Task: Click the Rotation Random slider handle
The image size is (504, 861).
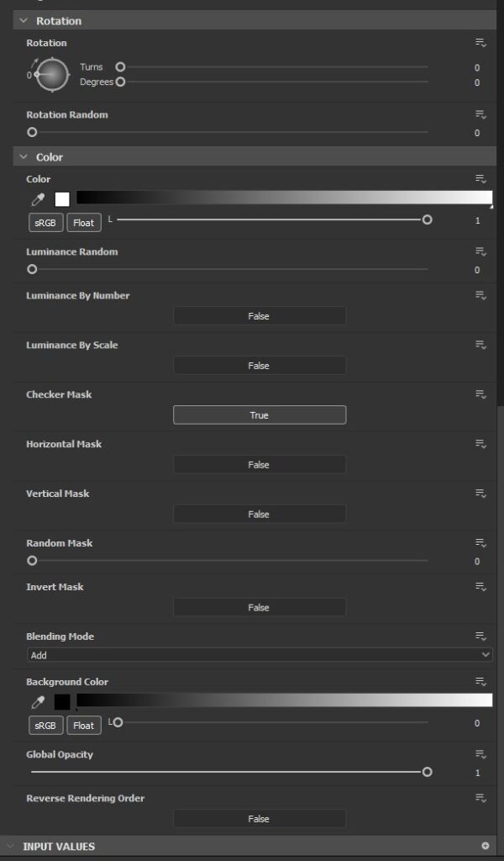Action: 32,132
